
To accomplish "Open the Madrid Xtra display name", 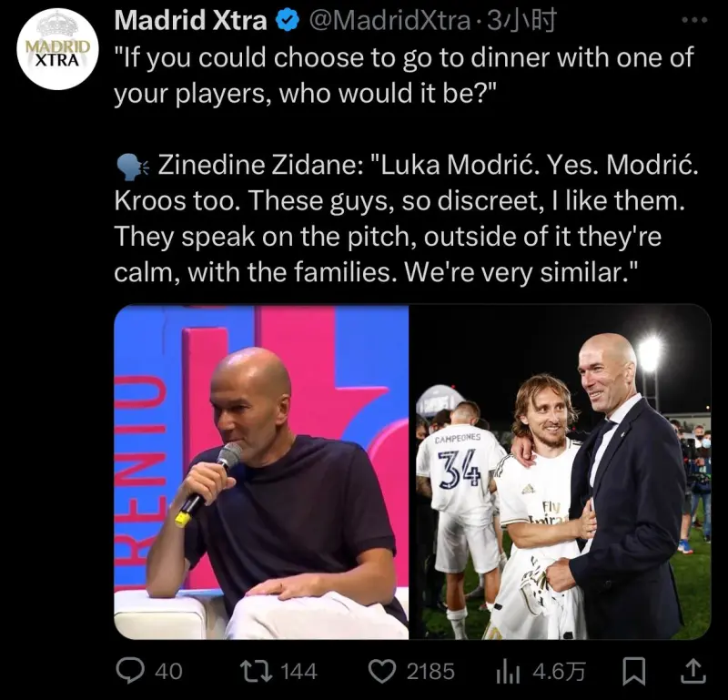I will 190,21.
